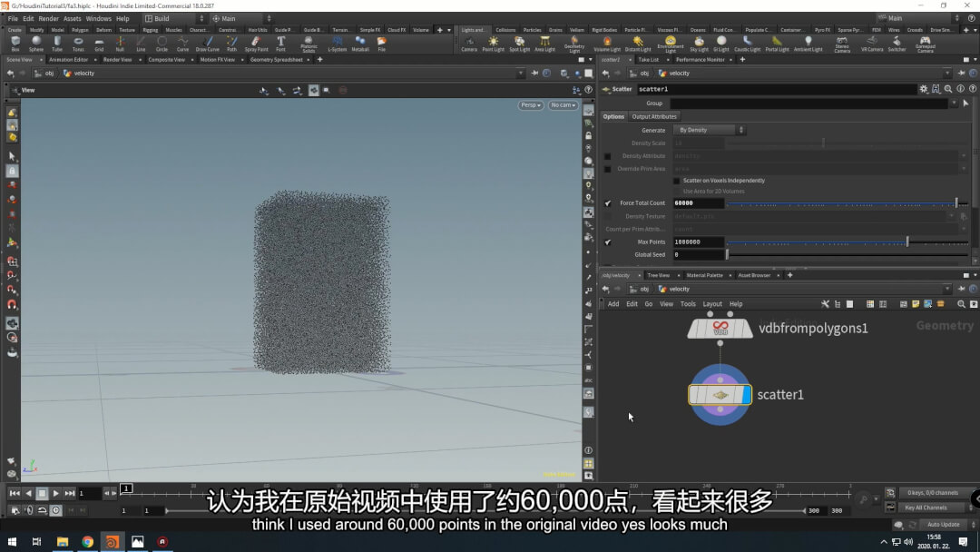Click the Key All Channels button

tap(926, 508)
